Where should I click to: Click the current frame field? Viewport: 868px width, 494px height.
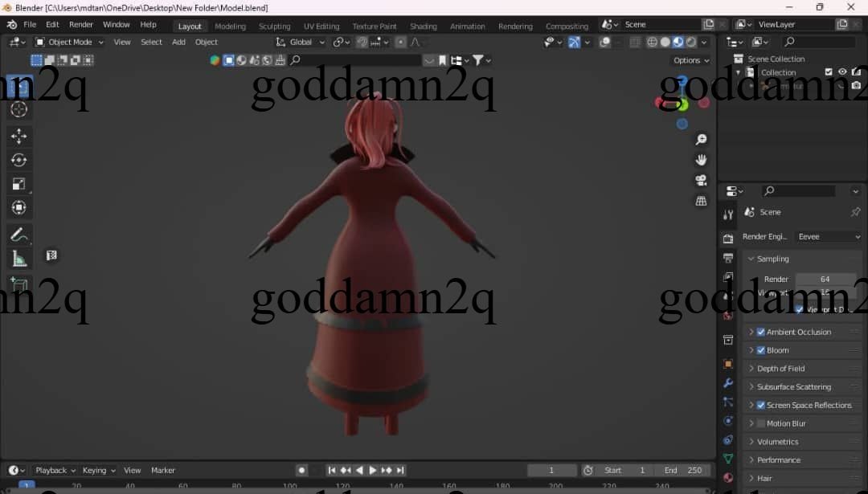(551, 470)
